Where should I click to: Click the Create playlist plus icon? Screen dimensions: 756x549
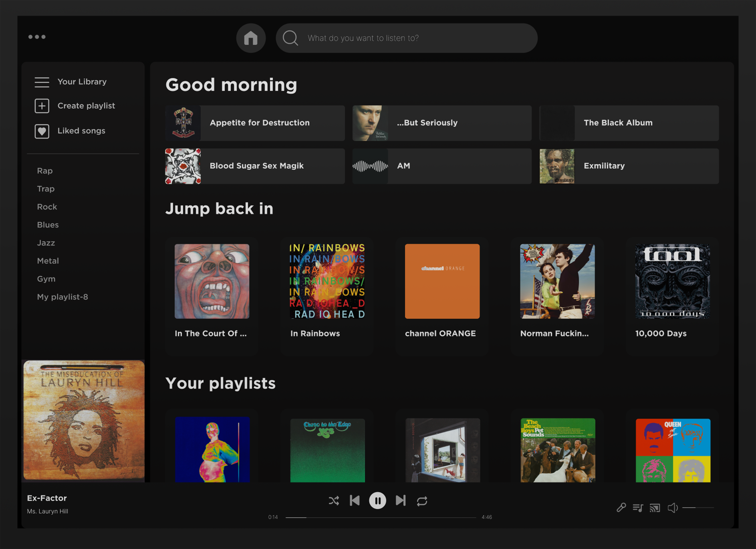click(x=42, y=106)
